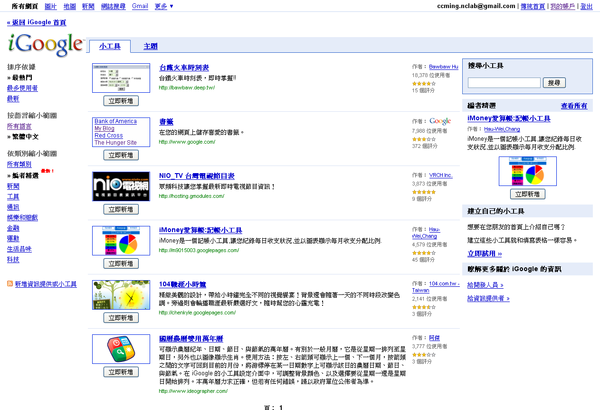
Task: Expand the 更多 dropdown in top navigation
Action: [x=164, y=6]
